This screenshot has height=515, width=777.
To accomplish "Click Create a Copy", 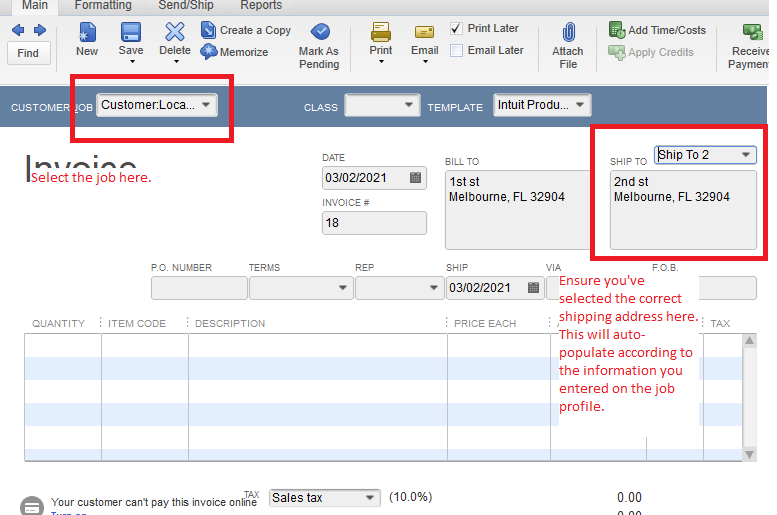I will click(246, 30).
